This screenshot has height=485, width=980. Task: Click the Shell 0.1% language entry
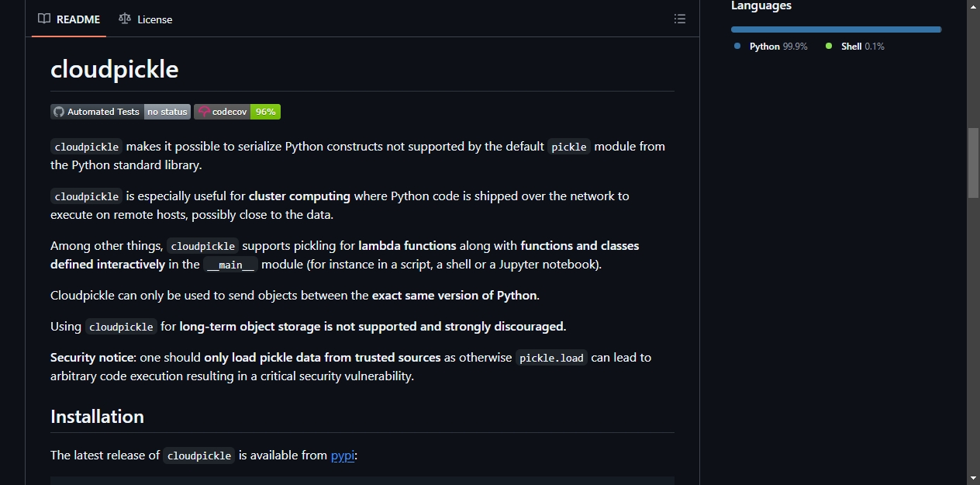coord(854,47)
